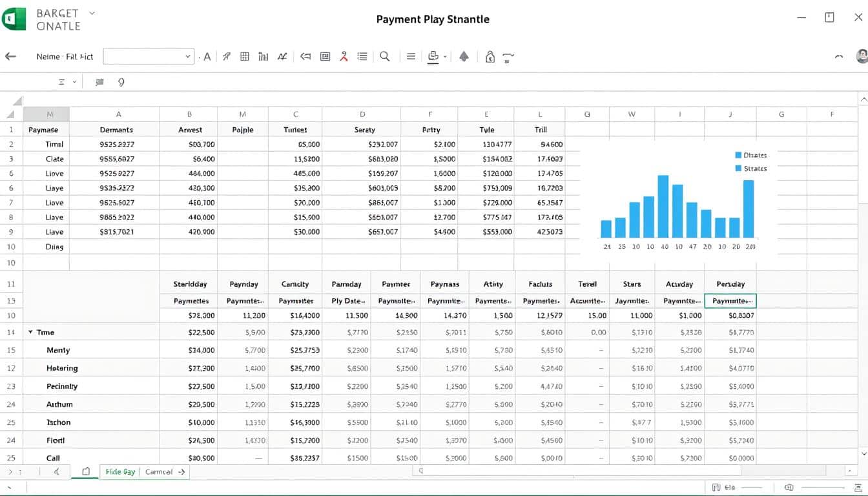This screenshot has width=868, height=496.
Task: Click the display settings icon in status bar
Action: (x=788, y=488)
